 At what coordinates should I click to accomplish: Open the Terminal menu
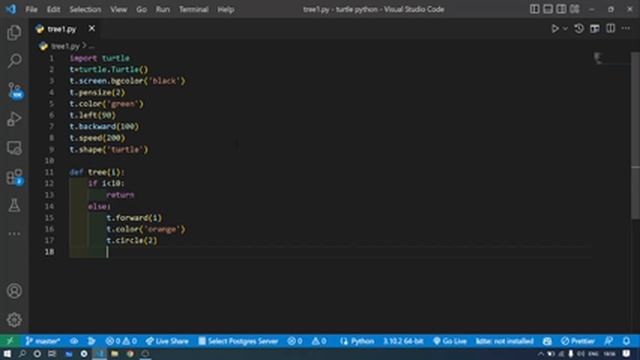(193, 9)
